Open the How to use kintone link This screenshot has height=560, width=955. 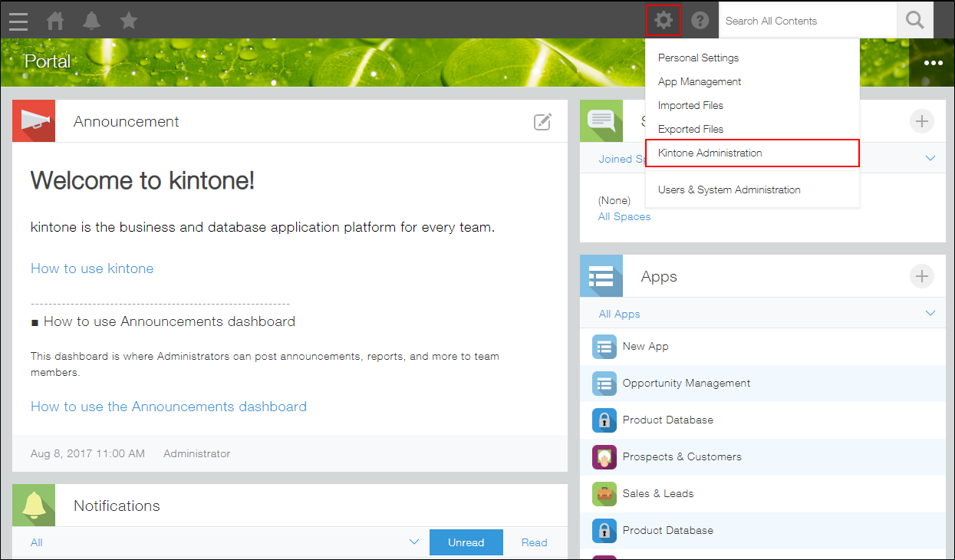[91, 268]
